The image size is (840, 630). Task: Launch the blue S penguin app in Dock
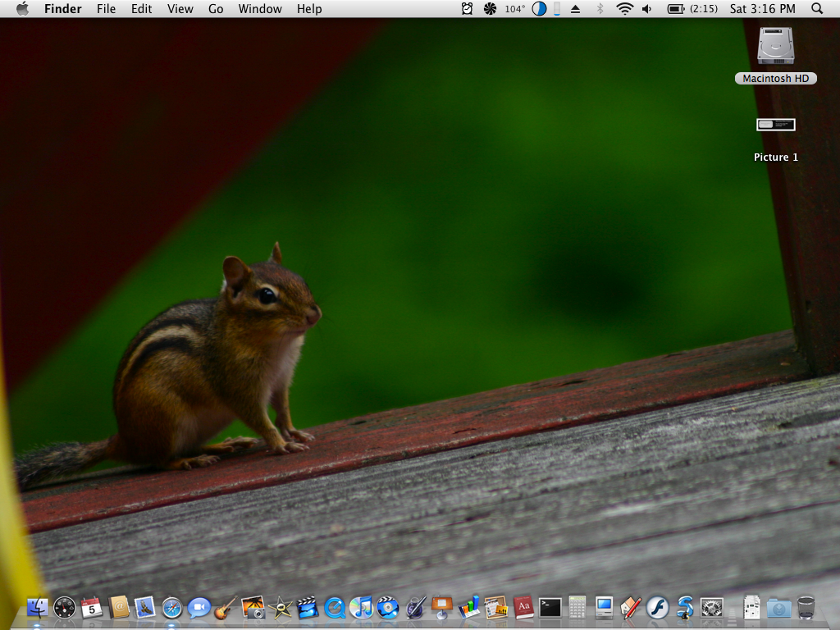(x=685, y=608)
